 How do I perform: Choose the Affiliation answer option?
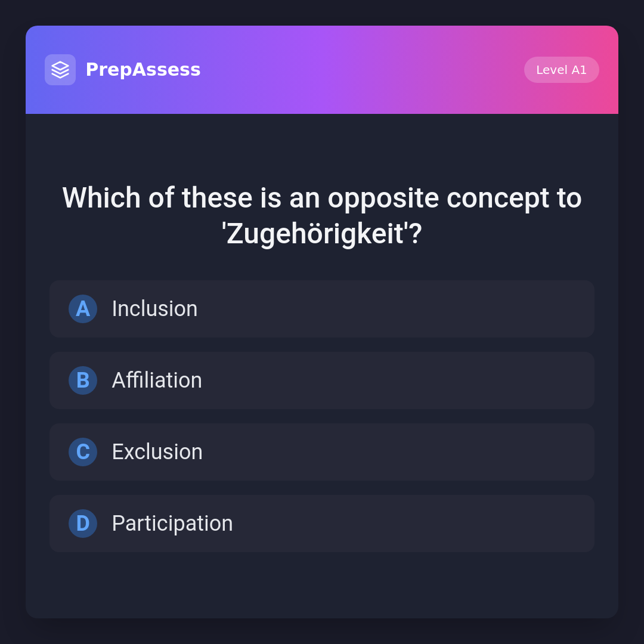(x=322, y=380)
